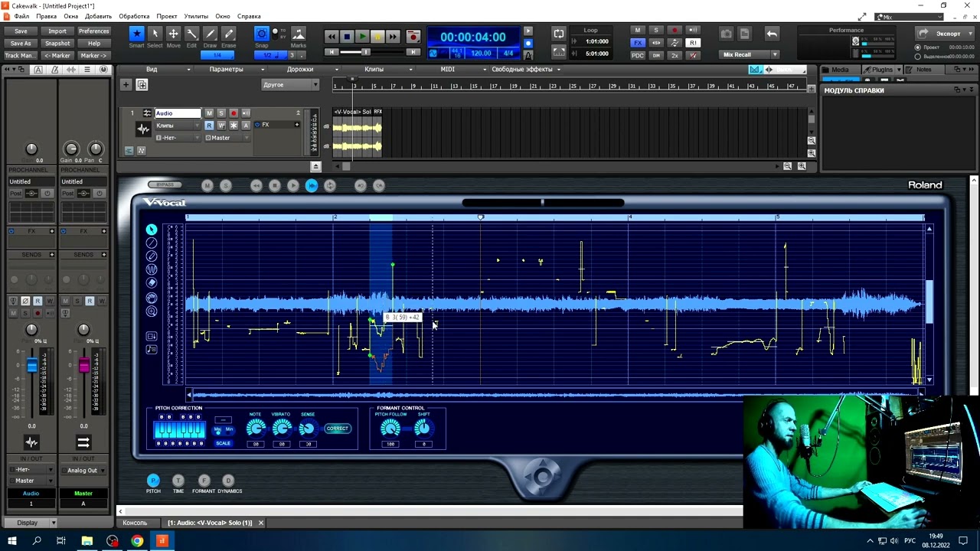Activate the V-Vocal hand scroll tool

pyautogui.click(x=152, y=298)
